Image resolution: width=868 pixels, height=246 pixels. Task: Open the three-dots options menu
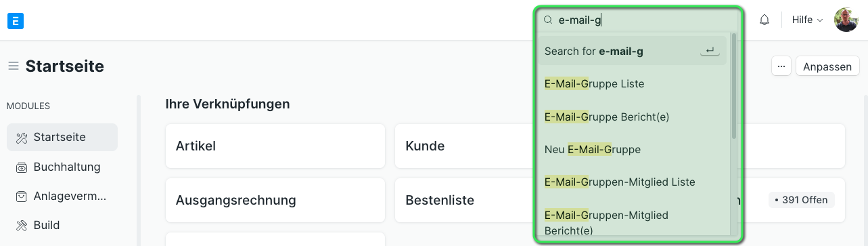[x=781, y=66]
